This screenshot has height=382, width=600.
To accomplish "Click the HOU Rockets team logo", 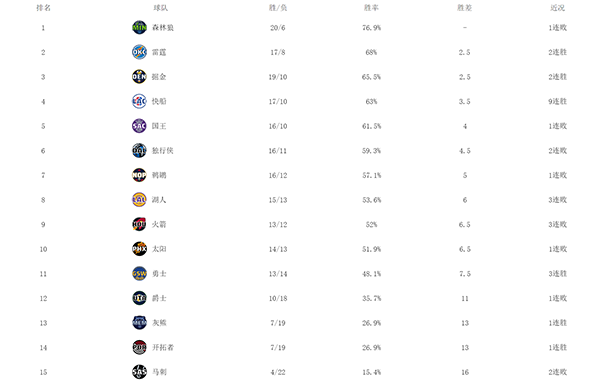I will tap(139, 224).
